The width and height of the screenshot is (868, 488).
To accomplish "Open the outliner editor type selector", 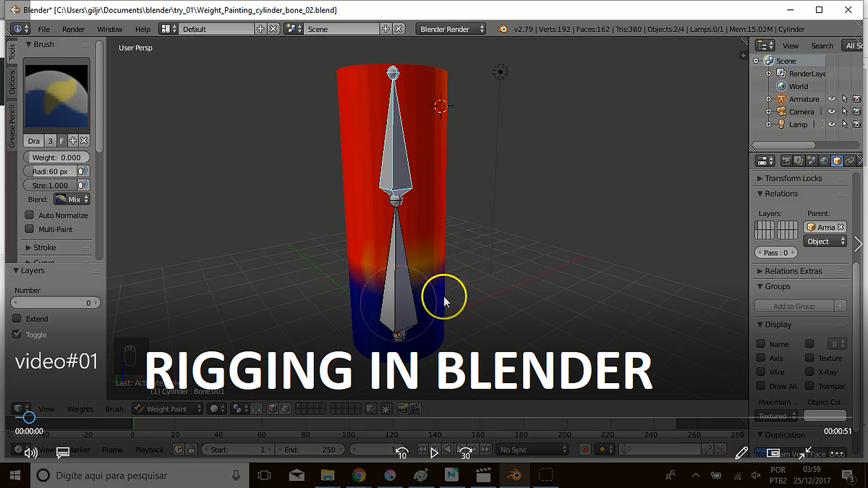I will pyautogui.click(x=765, y=45).
